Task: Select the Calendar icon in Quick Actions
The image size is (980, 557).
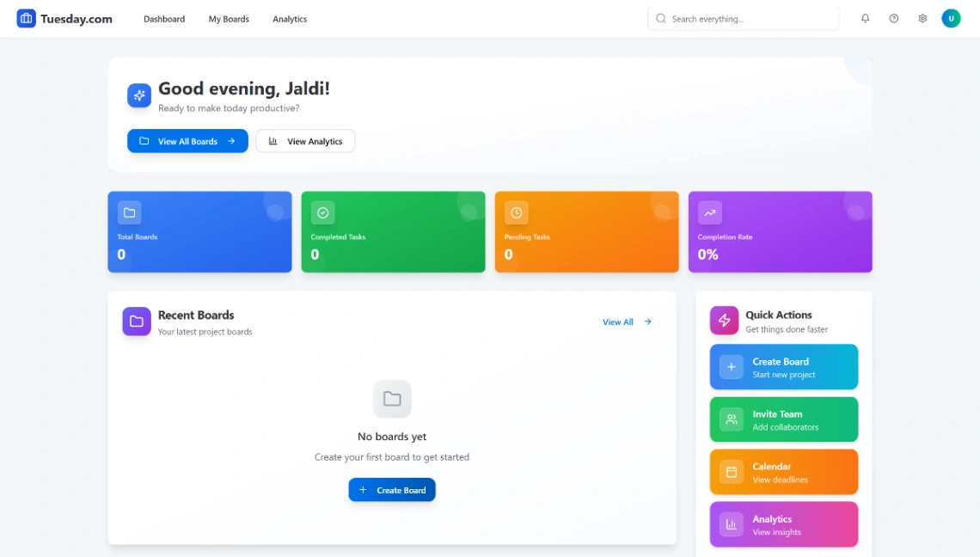Action: tap(731, 472)
